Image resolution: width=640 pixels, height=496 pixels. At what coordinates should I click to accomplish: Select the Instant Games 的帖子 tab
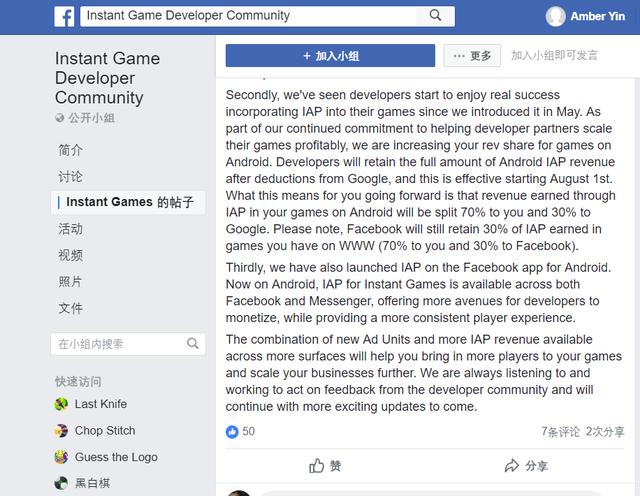tap(129, 202)
